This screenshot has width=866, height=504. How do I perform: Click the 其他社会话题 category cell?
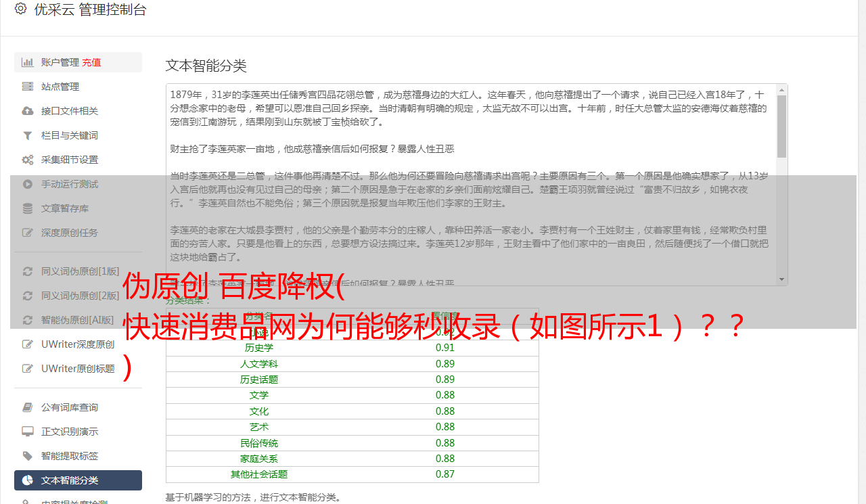(259, 474)
